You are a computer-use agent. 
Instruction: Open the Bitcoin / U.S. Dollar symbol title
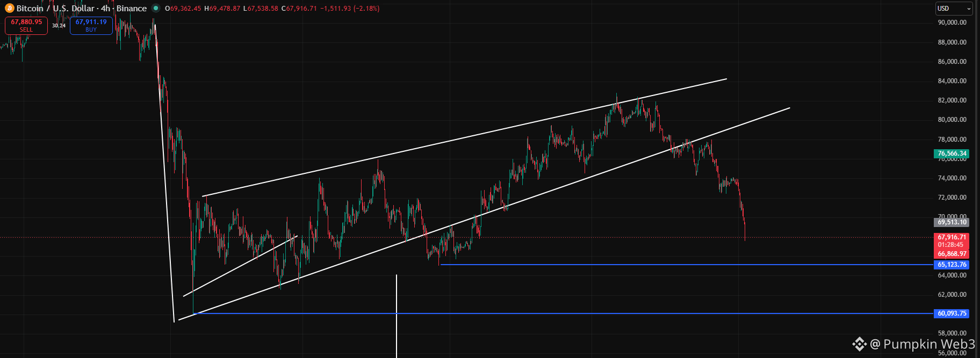[x=82, y=8]
